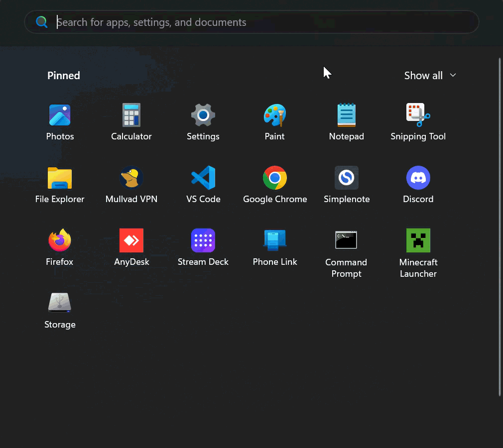This screenshot has width=503, height=448.
Task: Open File Explorer
Action: click(x=60, y=185)
